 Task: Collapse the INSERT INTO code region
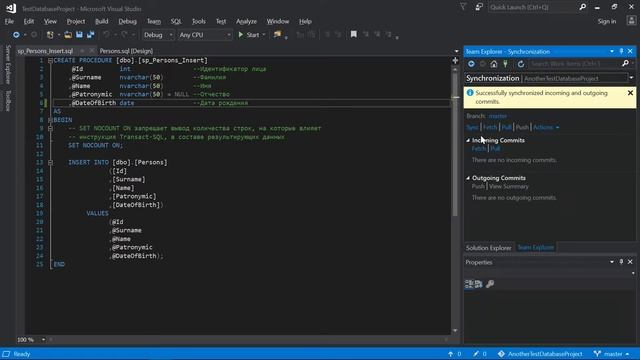(x=50, y=162)
